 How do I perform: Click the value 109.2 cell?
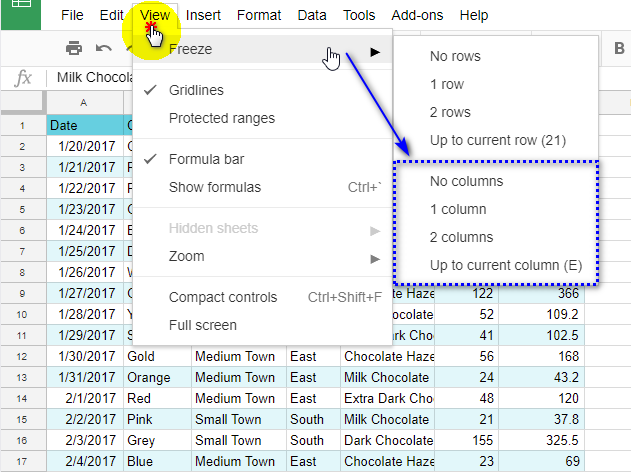pyautogui.click(x=541, y=314)
